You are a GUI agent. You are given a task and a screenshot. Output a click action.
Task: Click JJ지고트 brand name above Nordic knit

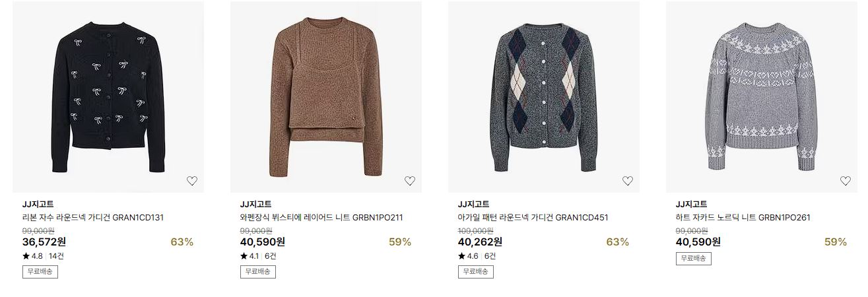[692, 204]
